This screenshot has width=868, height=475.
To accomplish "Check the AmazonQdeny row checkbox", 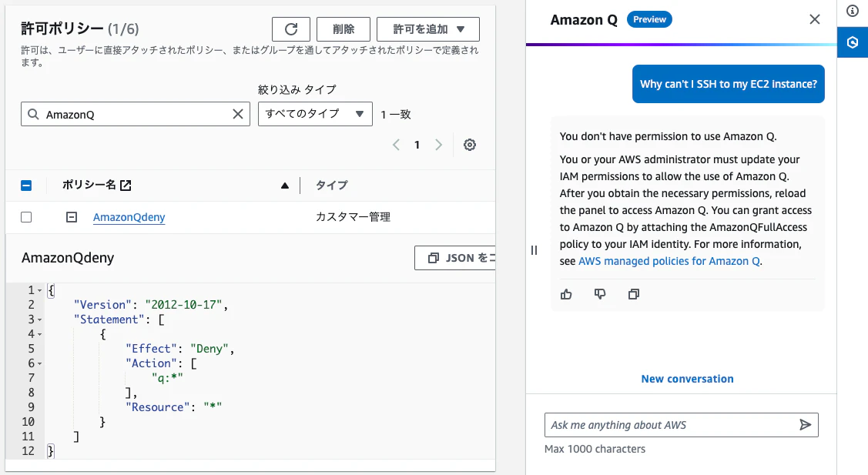I will point(26,217).
